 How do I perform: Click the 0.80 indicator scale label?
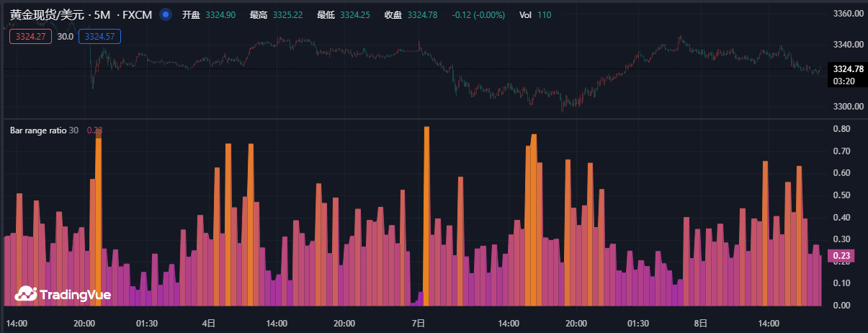coord(841,129)
